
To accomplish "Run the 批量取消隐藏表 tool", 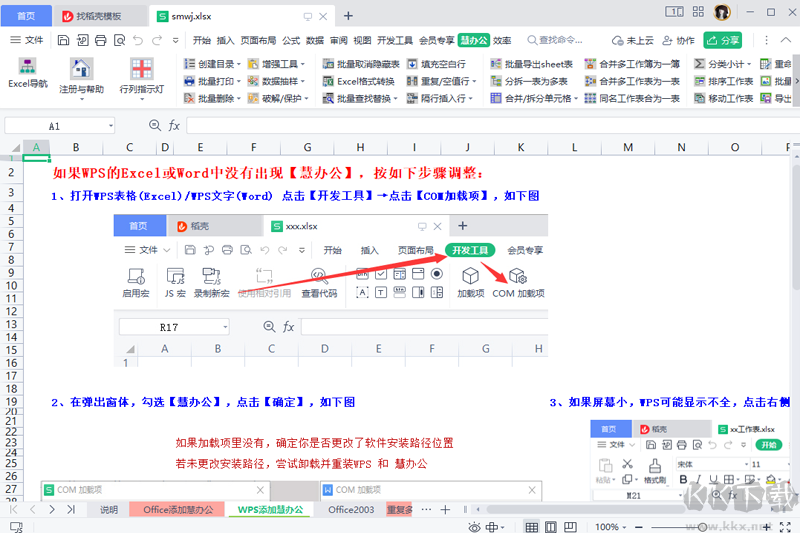I will [x=361, y=64].
